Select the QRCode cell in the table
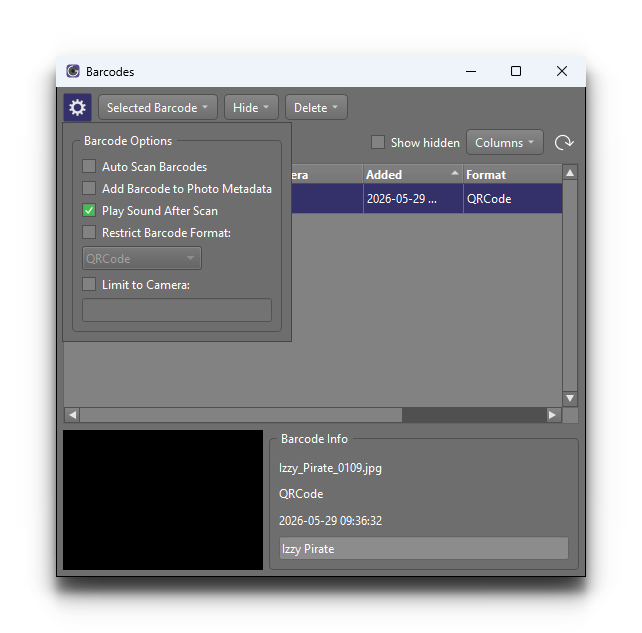This screenshot has height=633, width=642. tap(513, 199)
